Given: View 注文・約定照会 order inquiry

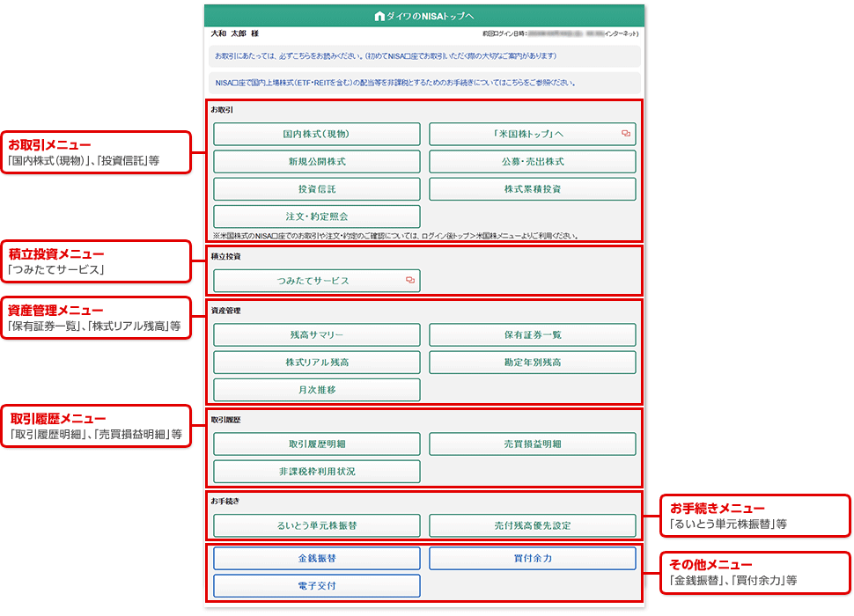Looking at the screenshot, I should 317,216.
